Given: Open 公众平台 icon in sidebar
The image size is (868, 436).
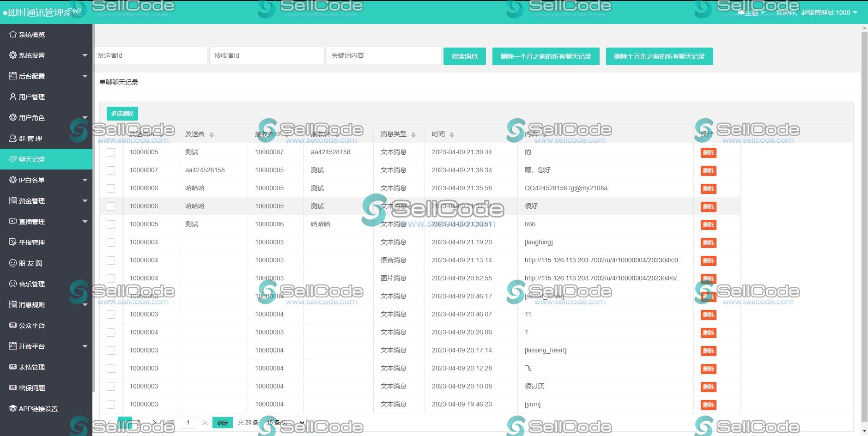Looking at the screenshot, I should point(13,325).
